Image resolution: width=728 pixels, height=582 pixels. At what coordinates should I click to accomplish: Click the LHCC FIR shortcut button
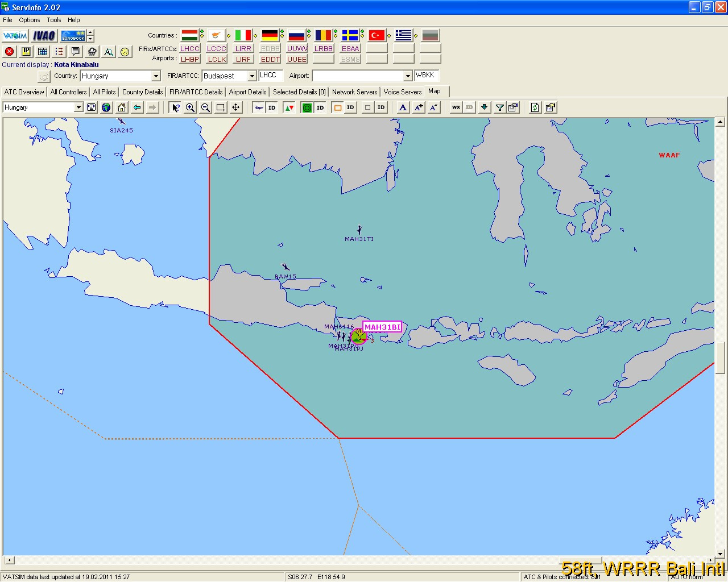click(190, 49)
